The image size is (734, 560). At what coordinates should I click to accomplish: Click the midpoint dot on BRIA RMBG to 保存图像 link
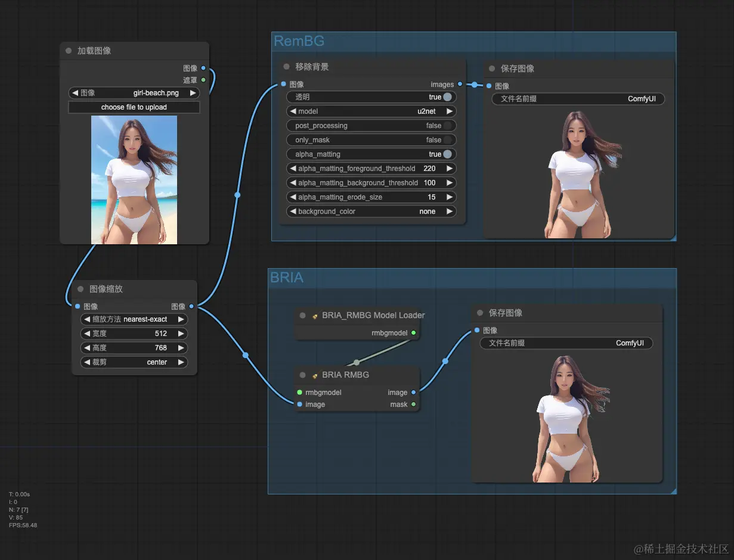tap(445, 361)
